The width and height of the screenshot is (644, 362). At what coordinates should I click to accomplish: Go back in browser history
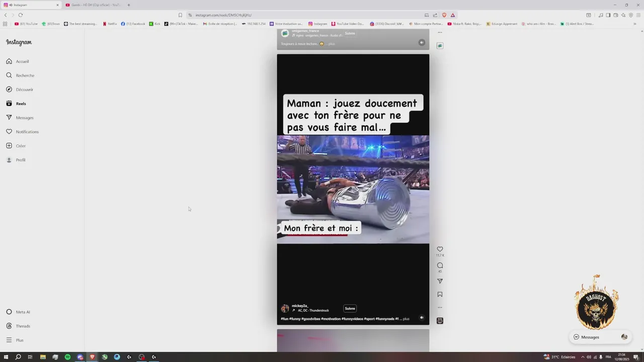click(x=6, y=15)
